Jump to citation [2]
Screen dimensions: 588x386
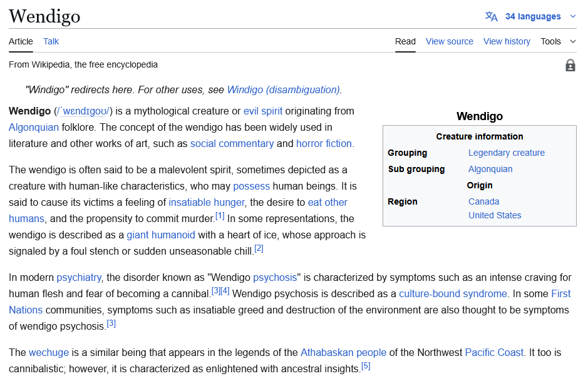(259, 249)
